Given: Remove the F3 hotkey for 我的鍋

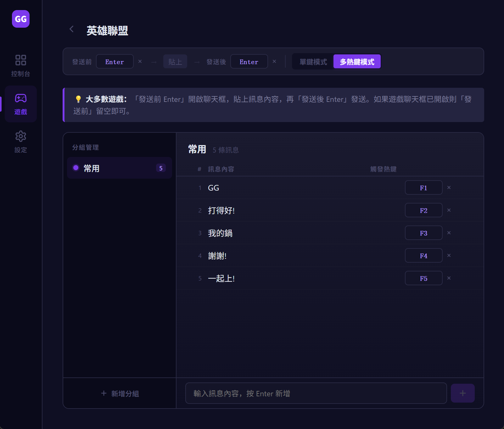Looking at the screenshot, I should (x=449, y=233).
